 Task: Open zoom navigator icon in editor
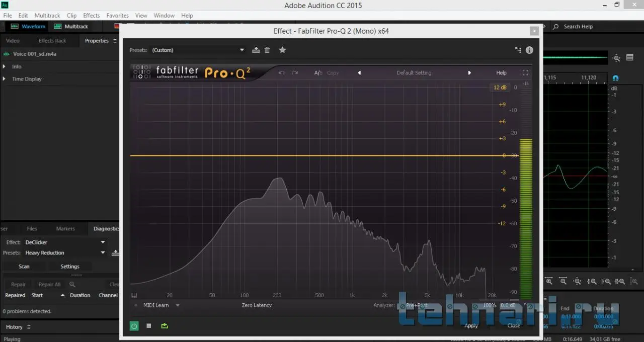(616, 58)
